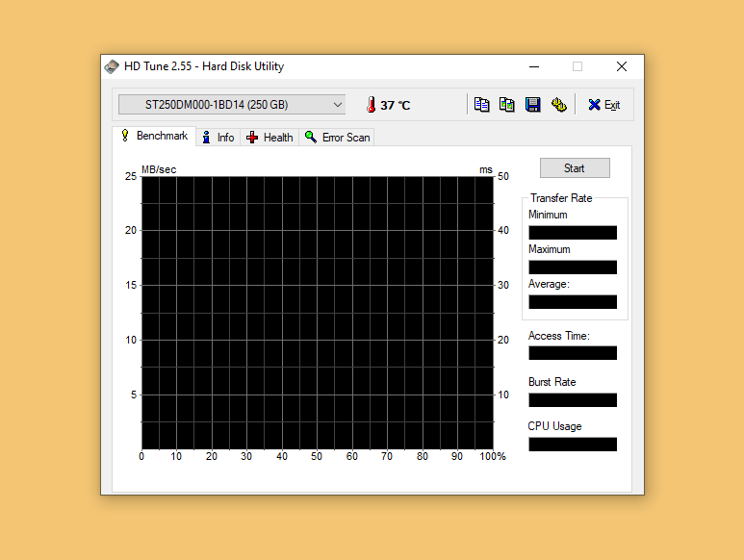Switch to the Benchmark tab
Image resolution: width=744 pixels, height=560 pixels.
155,136
